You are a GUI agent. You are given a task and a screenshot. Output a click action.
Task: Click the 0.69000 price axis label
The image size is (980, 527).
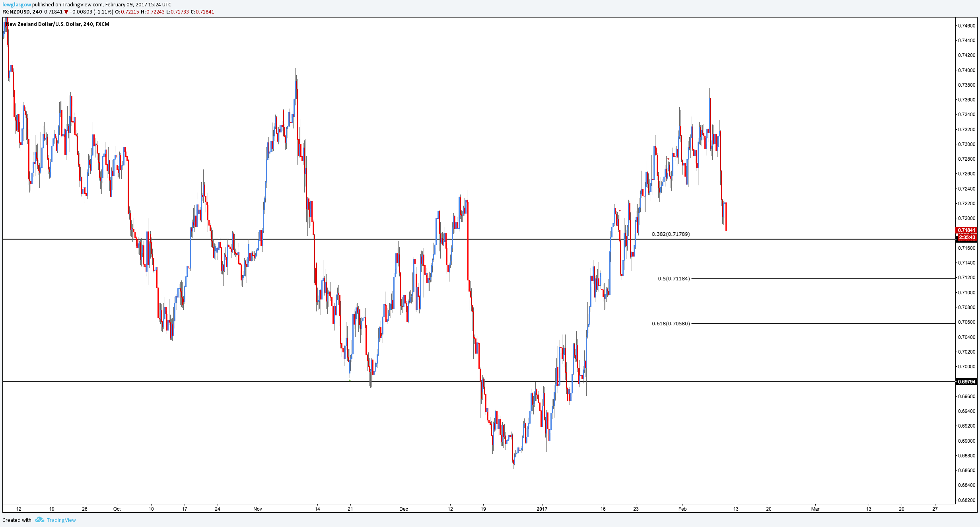pos(966,441)
